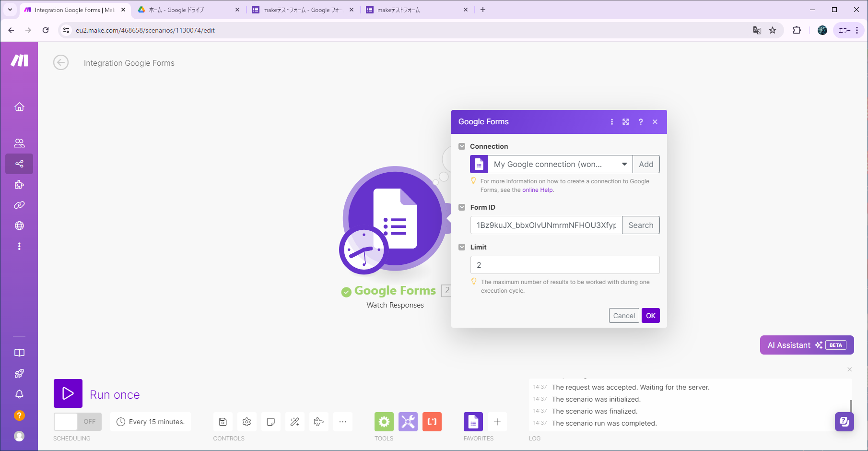Image resolution: width=868 pixels, height=451 pixels.
Task: Follow the online Help link
Action: (537, 190)
